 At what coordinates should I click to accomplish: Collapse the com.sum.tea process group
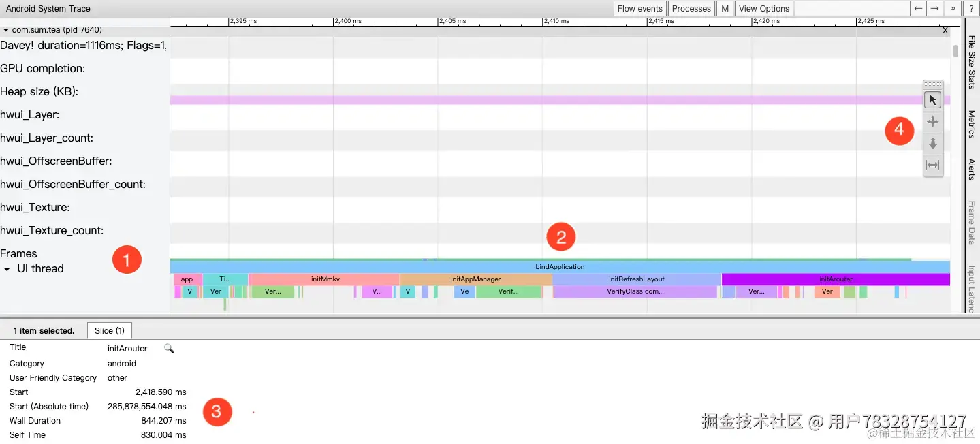6,31
